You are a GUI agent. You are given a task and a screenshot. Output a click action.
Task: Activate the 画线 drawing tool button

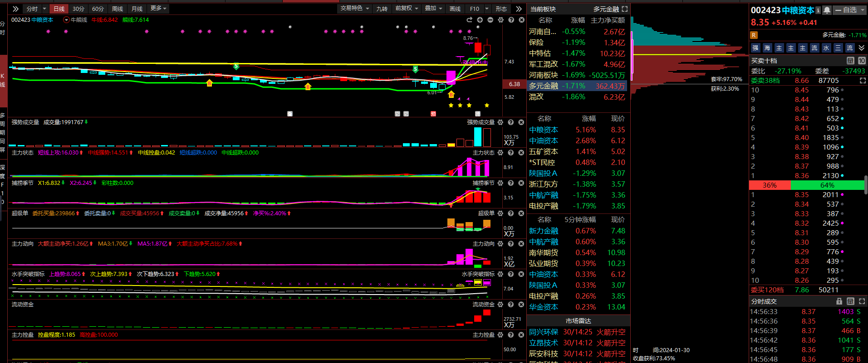(455, 9)
